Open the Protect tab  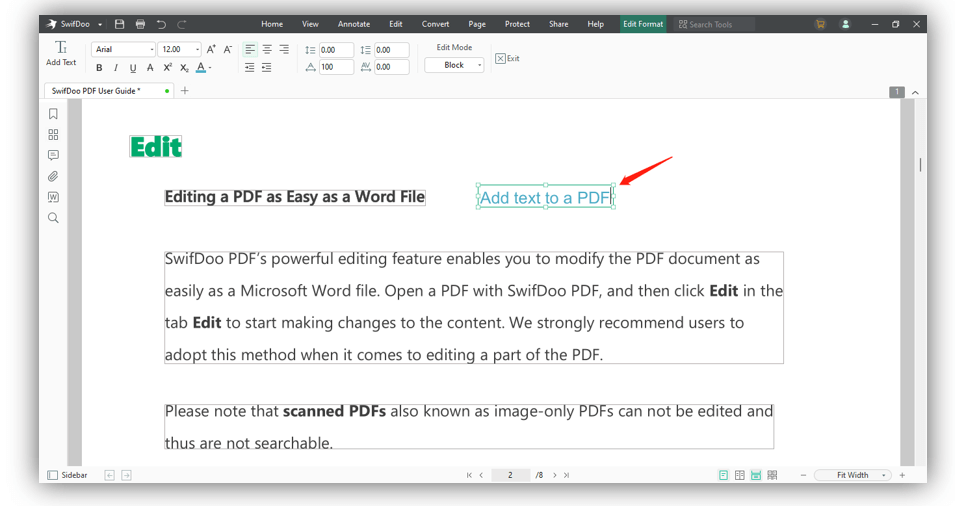pyautogui.click(x=517, y=24)
